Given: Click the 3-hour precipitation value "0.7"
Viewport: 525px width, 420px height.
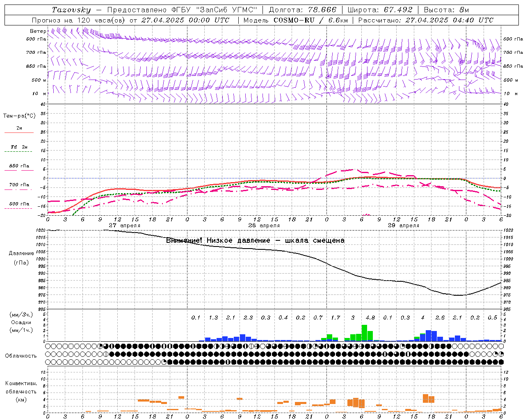Looking at the screenshot, I should click(x=318, y=317).
